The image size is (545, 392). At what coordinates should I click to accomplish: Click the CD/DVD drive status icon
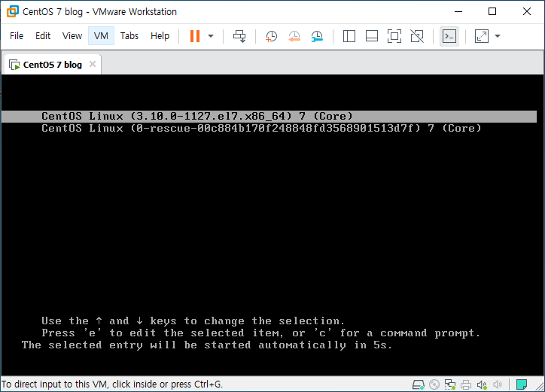pos(434,384)
